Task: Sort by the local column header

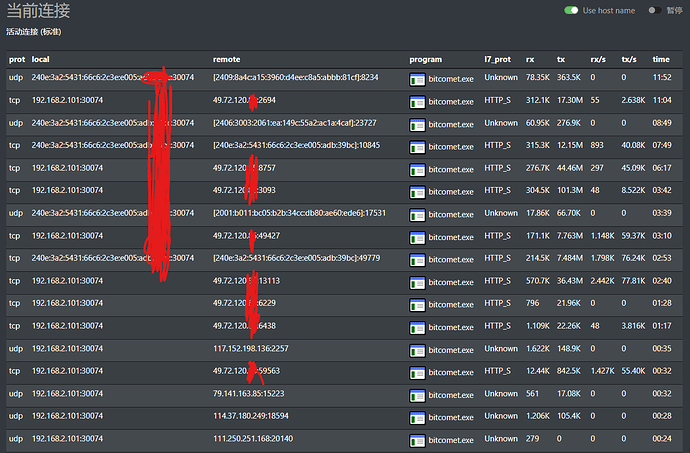Action: (40, 59)
